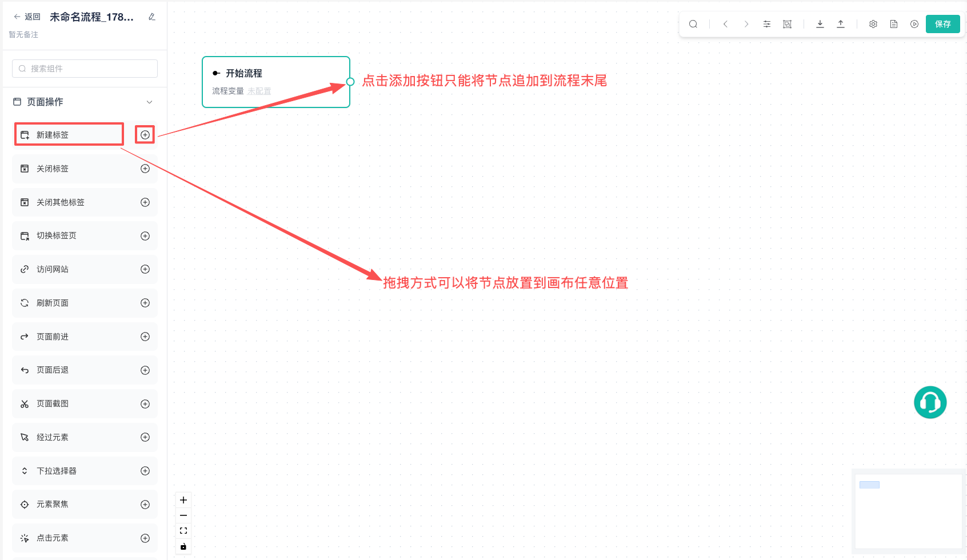Click the minimap viewport thumbnail

pyautogui.click(x=869, y=485)
